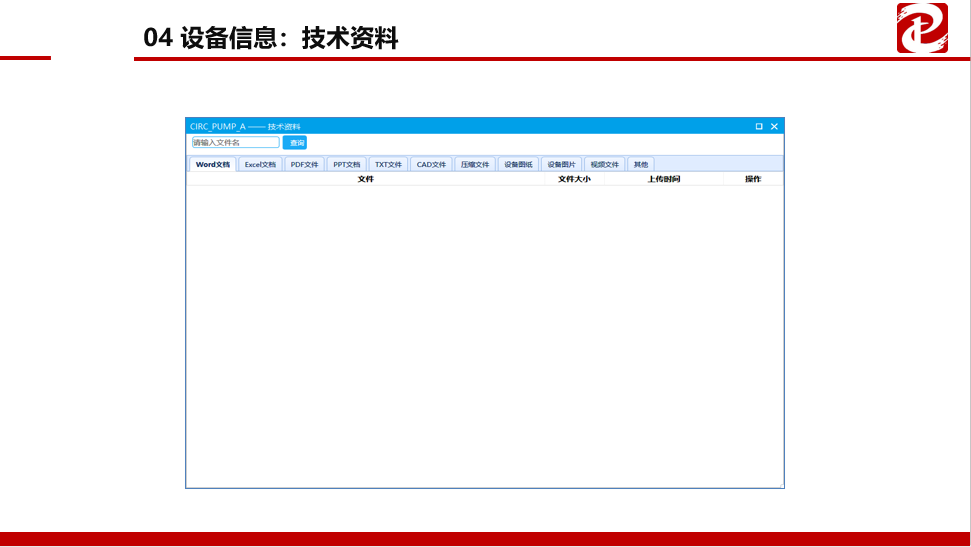971x547 pixels.
Task: Open the 视频文件 tab
Action: (604, 164)
